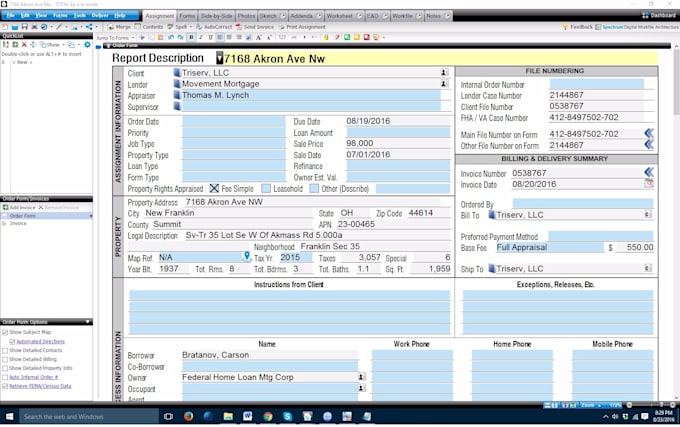Toggle Bold formatting
The image size is (680, 427).
191,38
